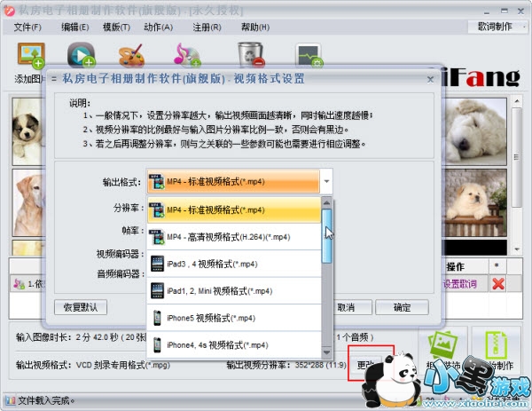Open the 文件(F) menu
Image resolution: width=532 pixels, height=411 pixels.
coord(27,28)
